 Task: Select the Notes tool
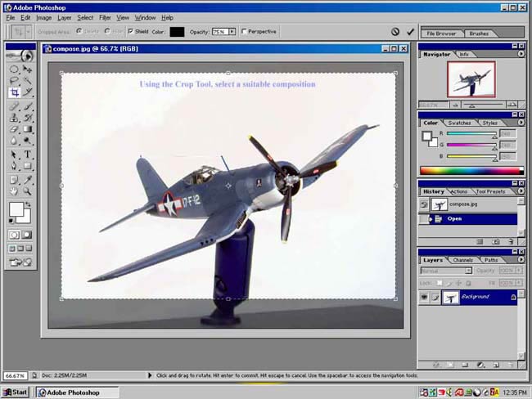coord(14,180)
